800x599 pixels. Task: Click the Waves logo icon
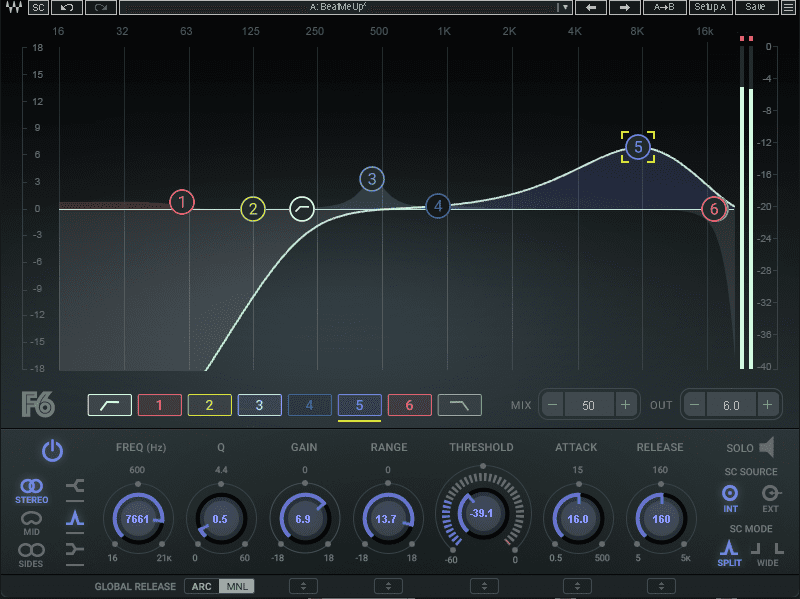coord(14,7)
